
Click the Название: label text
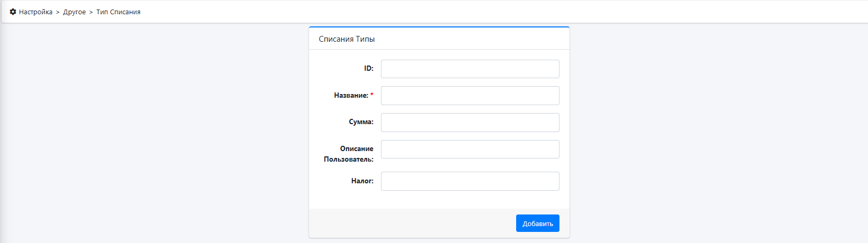click(x=351, y=95)
